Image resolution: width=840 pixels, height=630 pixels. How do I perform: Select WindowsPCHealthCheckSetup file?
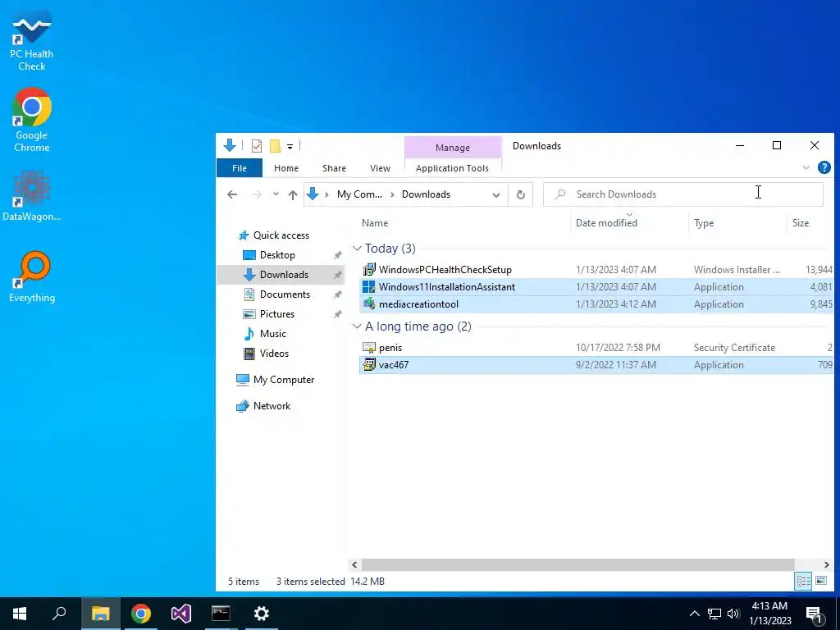pyautogui.click(x=596, y=269)
